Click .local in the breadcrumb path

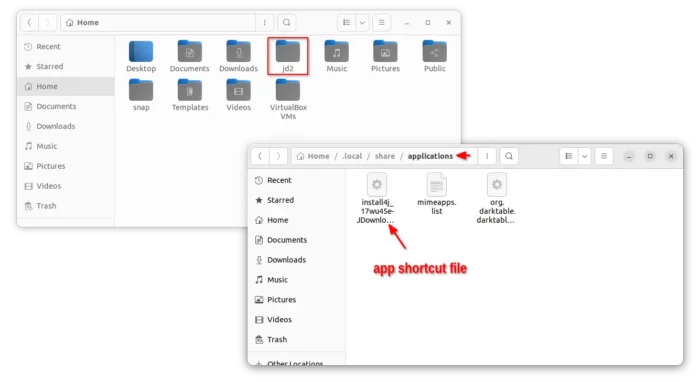click(x=352, y=156)
